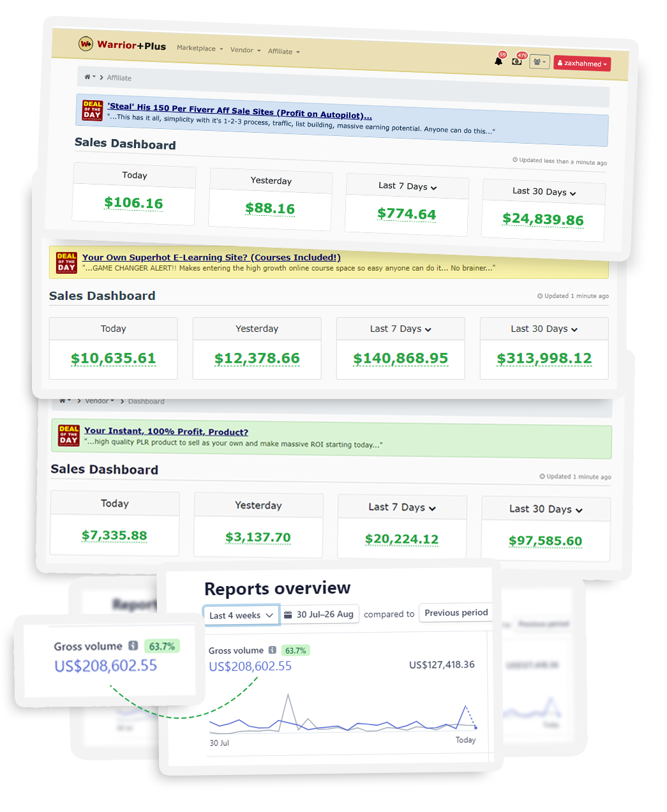Open the 30 Jul–26 Aug date range

coord(319,614)
